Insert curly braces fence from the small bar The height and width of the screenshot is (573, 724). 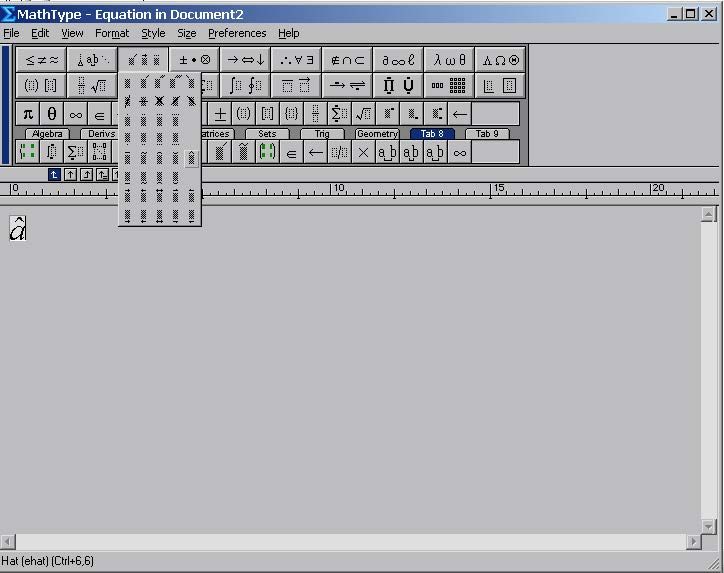point(291,114)
